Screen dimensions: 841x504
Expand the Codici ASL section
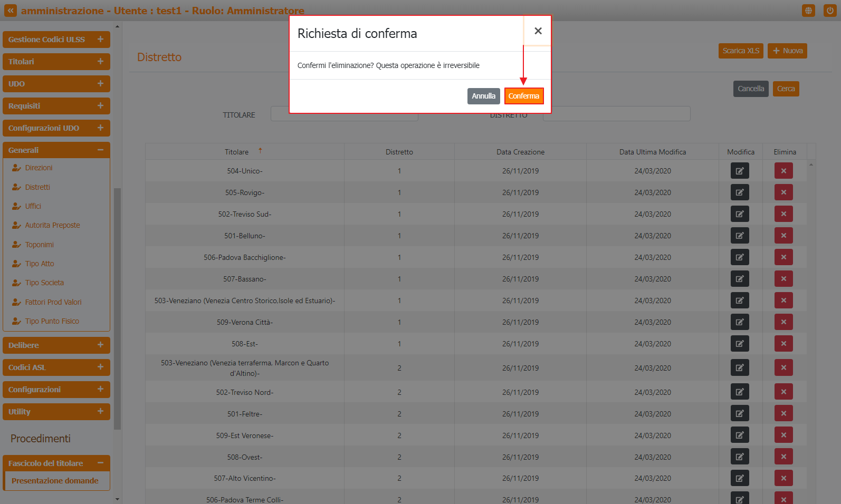point(56,367)
